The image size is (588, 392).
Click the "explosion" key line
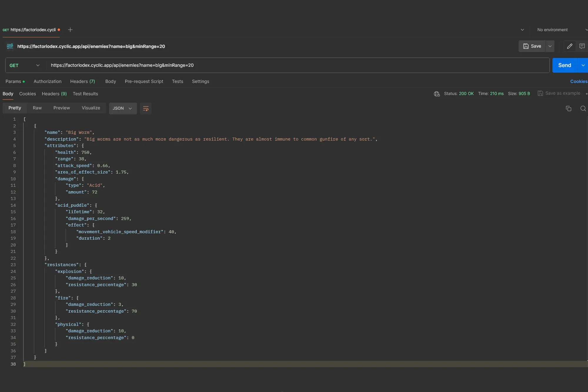coord(73,271)
